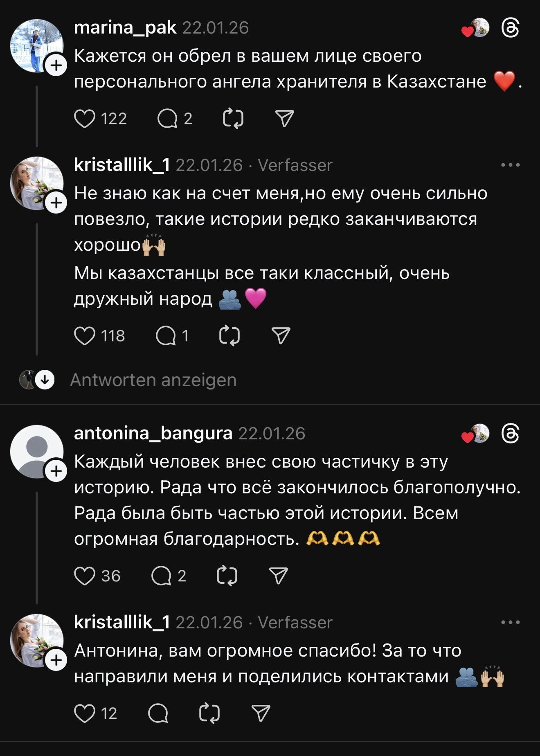Repost marina_pak's comment
Screen dimensions: 540x756
[233, 119]
